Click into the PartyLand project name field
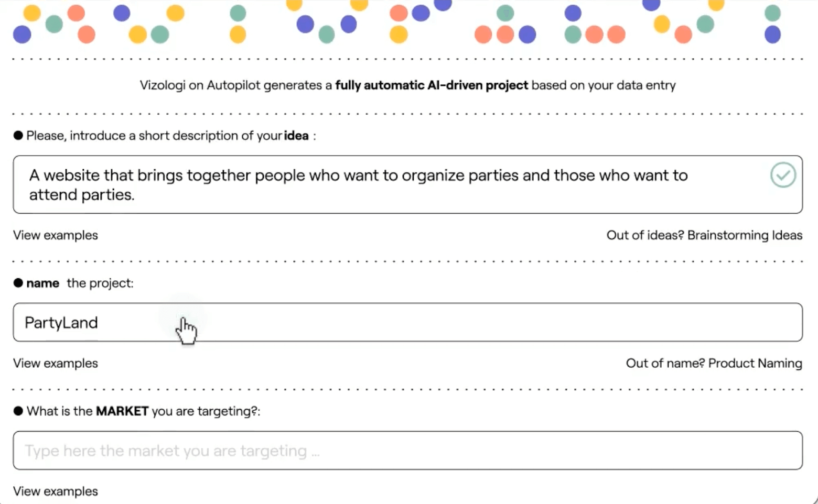This screenshot has width=818, height=504. pos(407,322)
